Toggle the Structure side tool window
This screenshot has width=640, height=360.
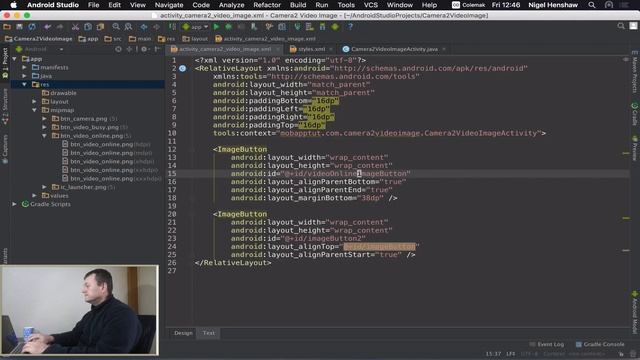tap(5, 107)
